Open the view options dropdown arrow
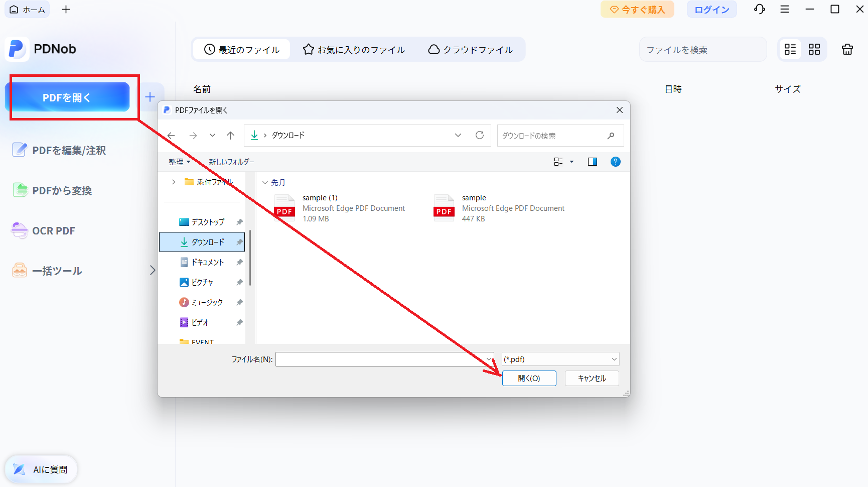This screenshot has width=868, height=487. click(571, 162)
